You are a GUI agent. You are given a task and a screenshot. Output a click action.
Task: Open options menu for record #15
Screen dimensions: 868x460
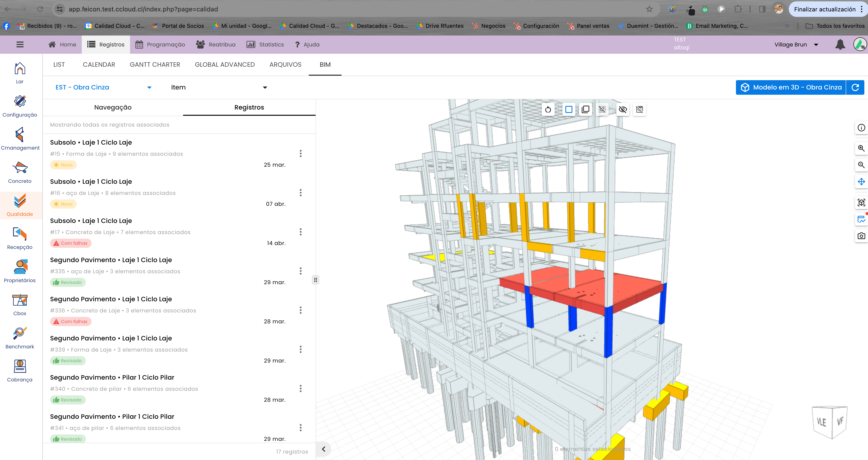click(x=301, y=154)
